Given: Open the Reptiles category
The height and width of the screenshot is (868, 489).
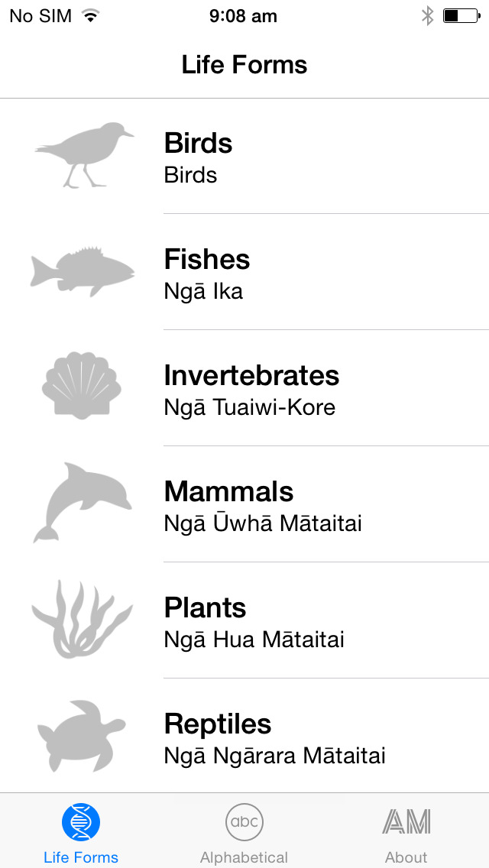Looking at the screenshot, I should coord(244,737).
